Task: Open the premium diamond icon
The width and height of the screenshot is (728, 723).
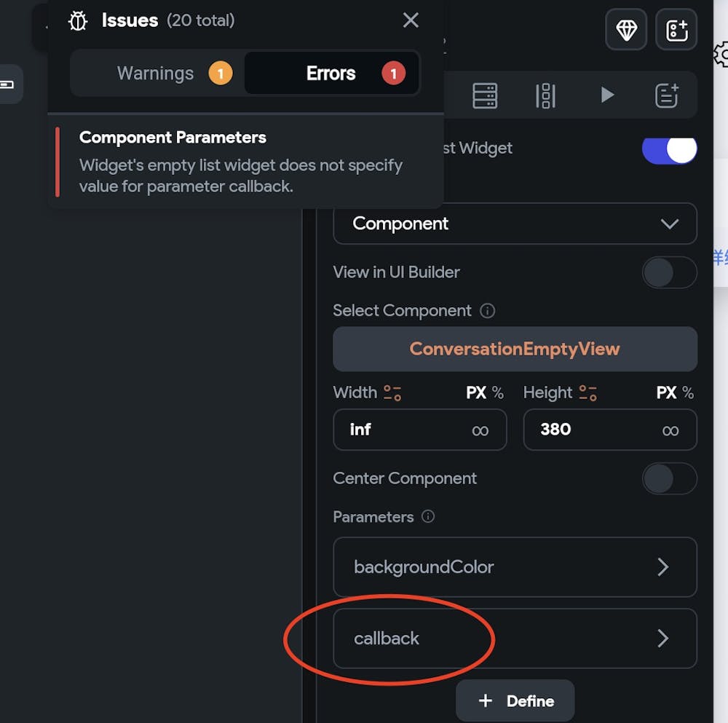Action: 626,30
